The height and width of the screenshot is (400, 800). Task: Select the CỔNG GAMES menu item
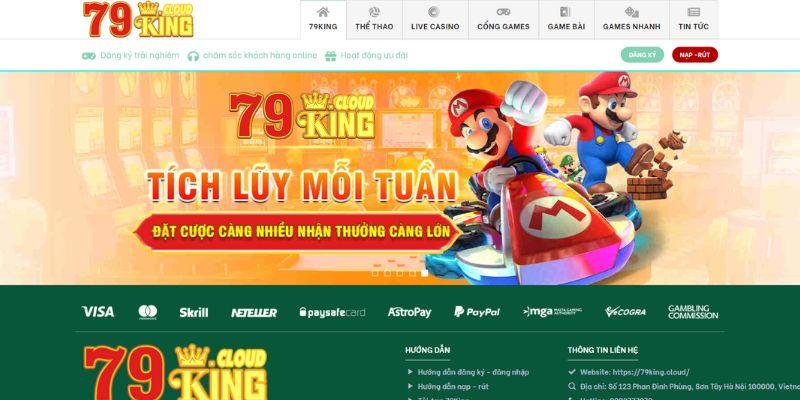point(503,20)
